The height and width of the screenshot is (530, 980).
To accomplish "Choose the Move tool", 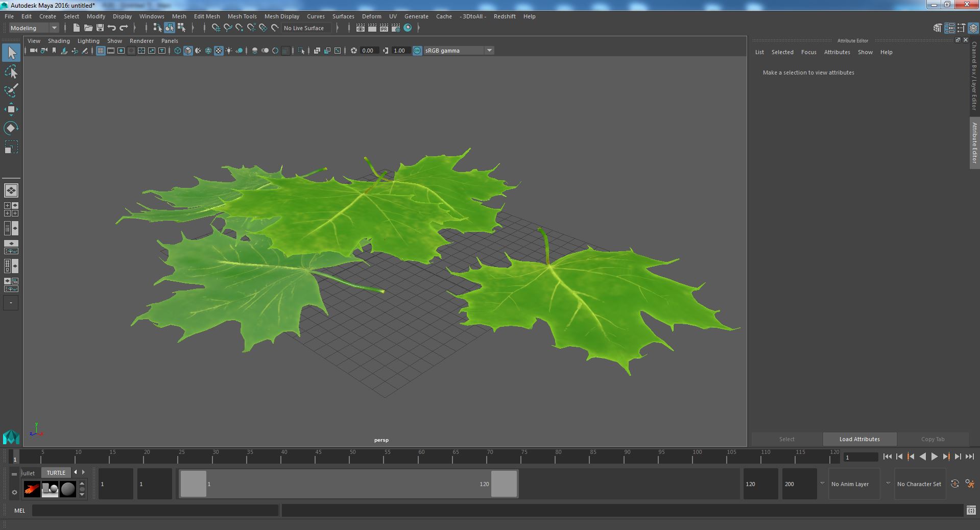I will tap(11, 109).
